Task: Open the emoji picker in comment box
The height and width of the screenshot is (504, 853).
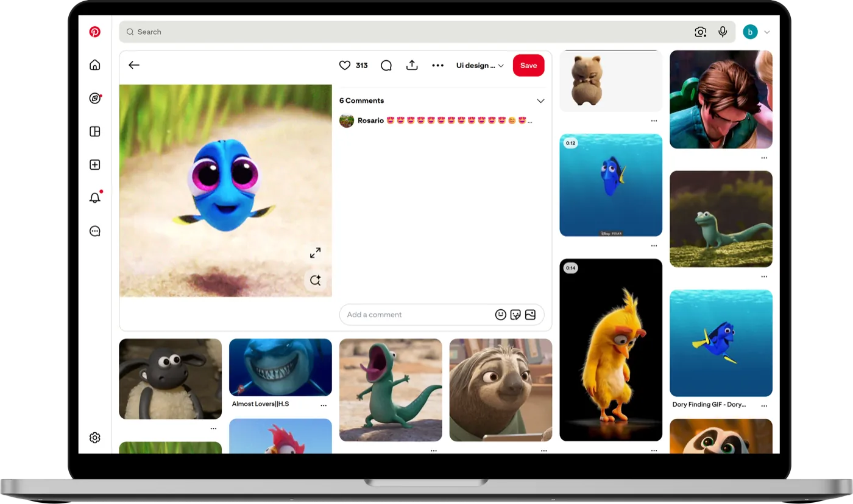Action: coord(501,315)
